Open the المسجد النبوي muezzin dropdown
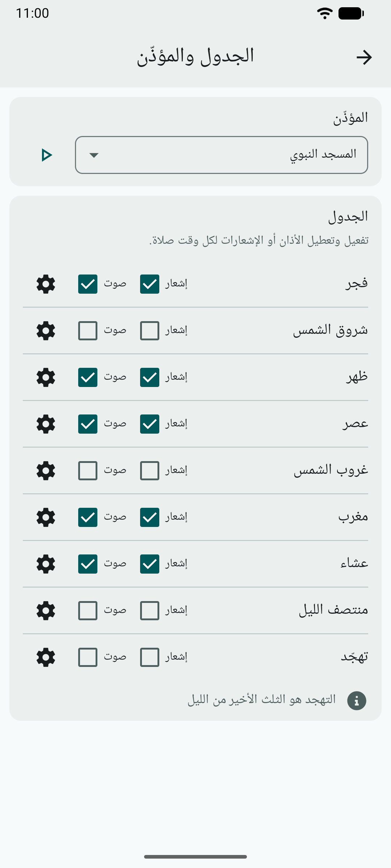391x868 pixels. pos(222,155)
